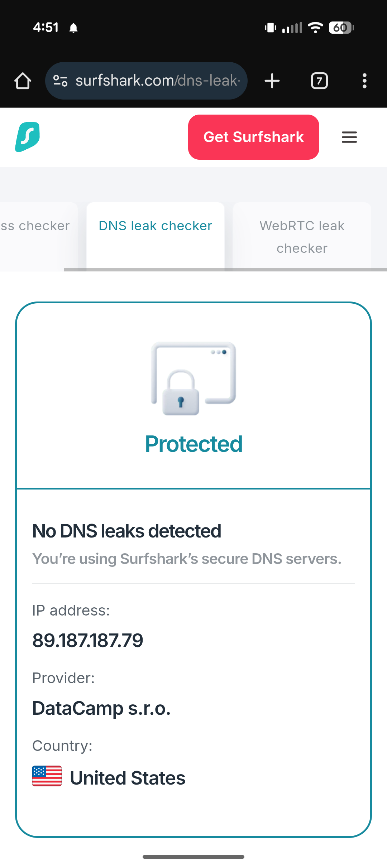
Task: Open the tab switcher showing 7 tabs
Action: point(319,81)
